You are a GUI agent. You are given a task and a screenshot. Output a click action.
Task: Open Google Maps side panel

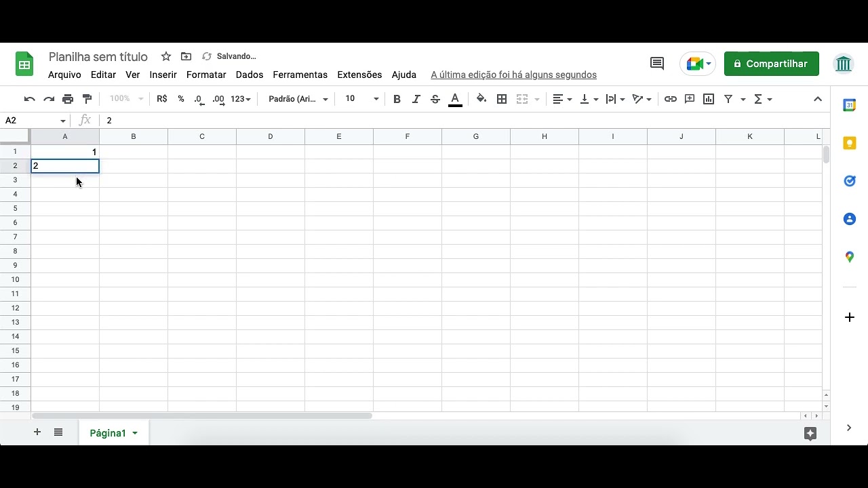[x=850, y=257]
